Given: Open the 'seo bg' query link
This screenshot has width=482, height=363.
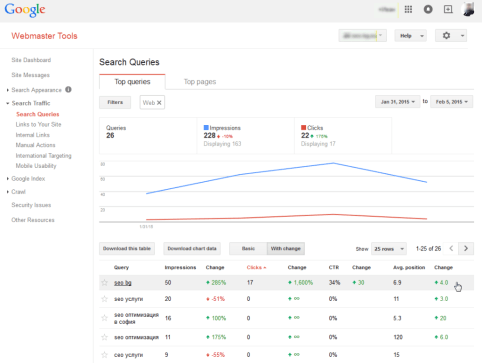Looking at the screenshot, I should pyautogui.click(x=123, y=283).
